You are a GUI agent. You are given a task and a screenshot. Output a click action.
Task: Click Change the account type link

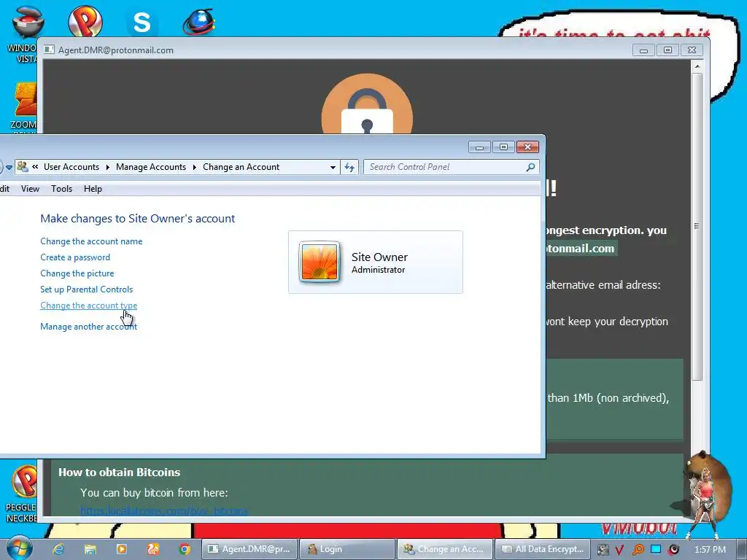[88, 306]
